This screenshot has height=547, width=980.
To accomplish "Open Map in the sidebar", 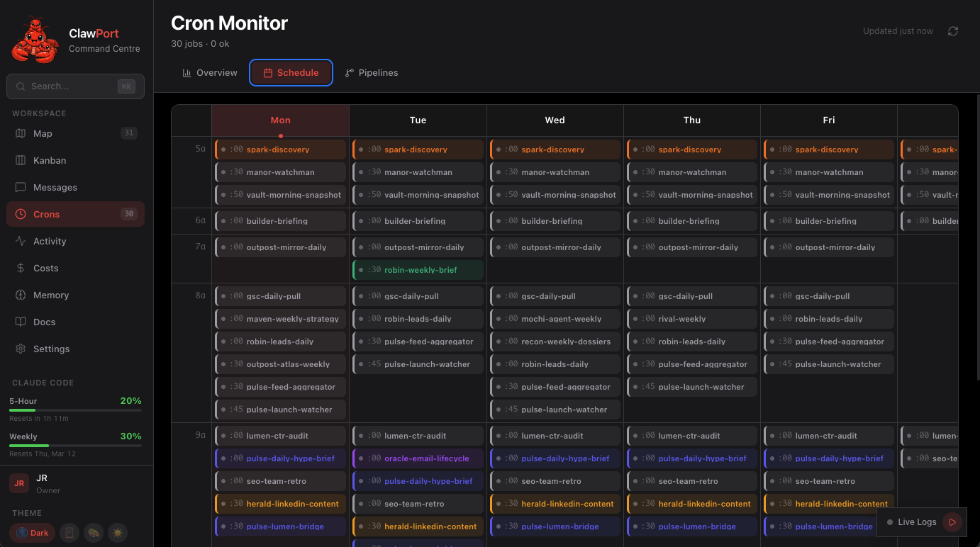I will click(x=43, y=133).
